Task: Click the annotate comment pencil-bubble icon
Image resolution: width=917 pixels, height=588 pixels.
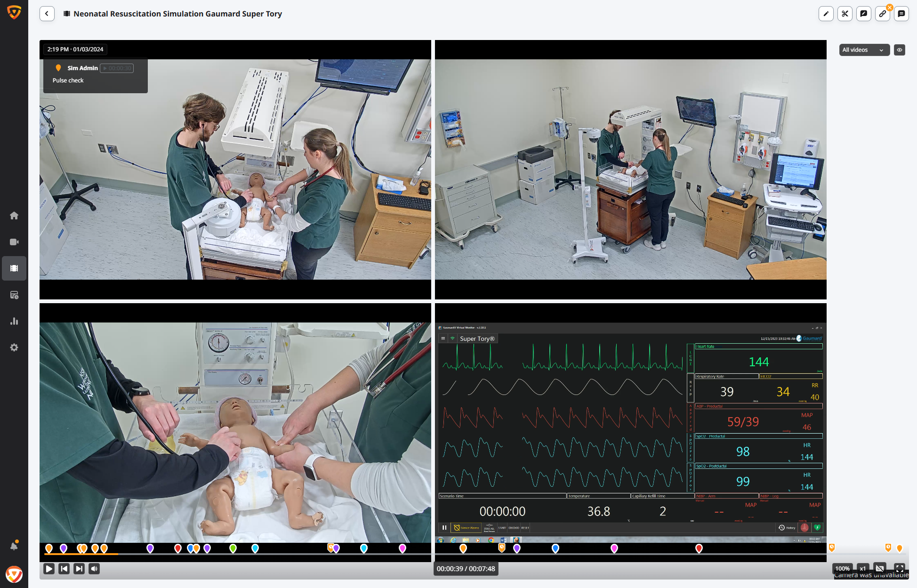Action: pos(863,14)
